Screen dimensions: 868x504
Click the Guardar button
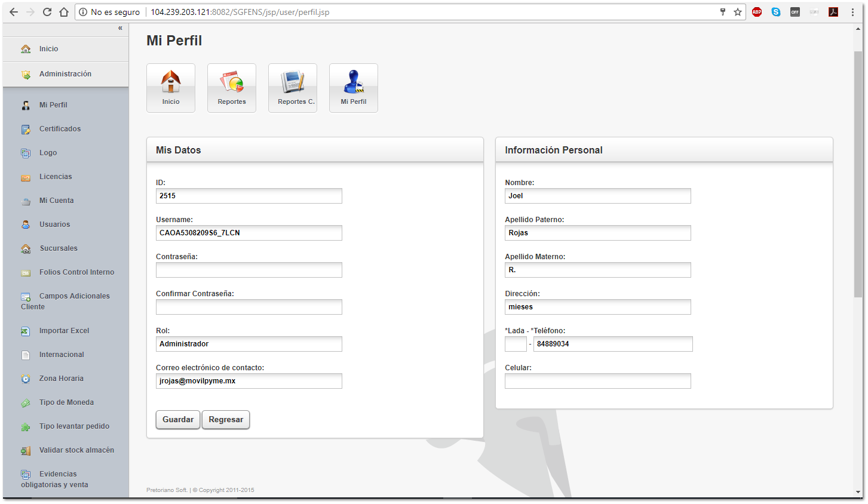point(178,420)
